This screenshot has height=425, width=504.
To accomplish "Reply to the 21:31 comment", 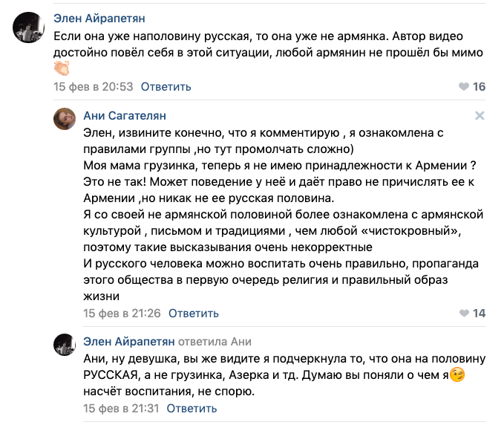I will point(192,409).
